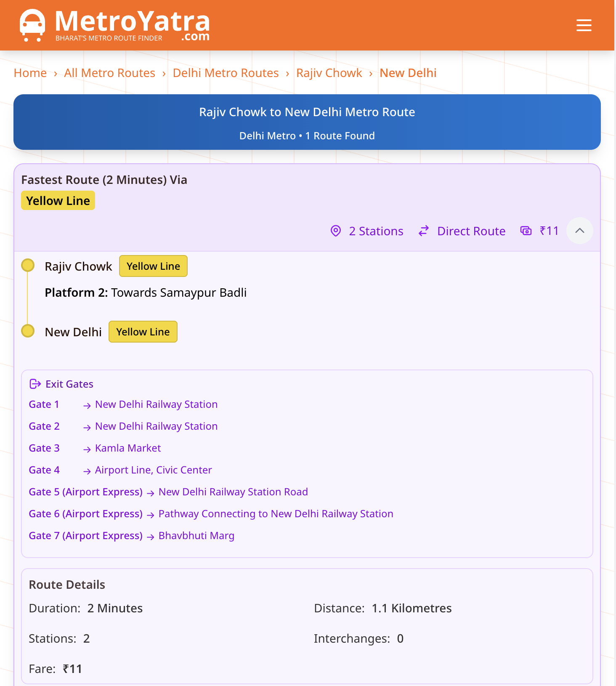
Task: Go to the Home breadcrumb
Action: pos(30,73)
